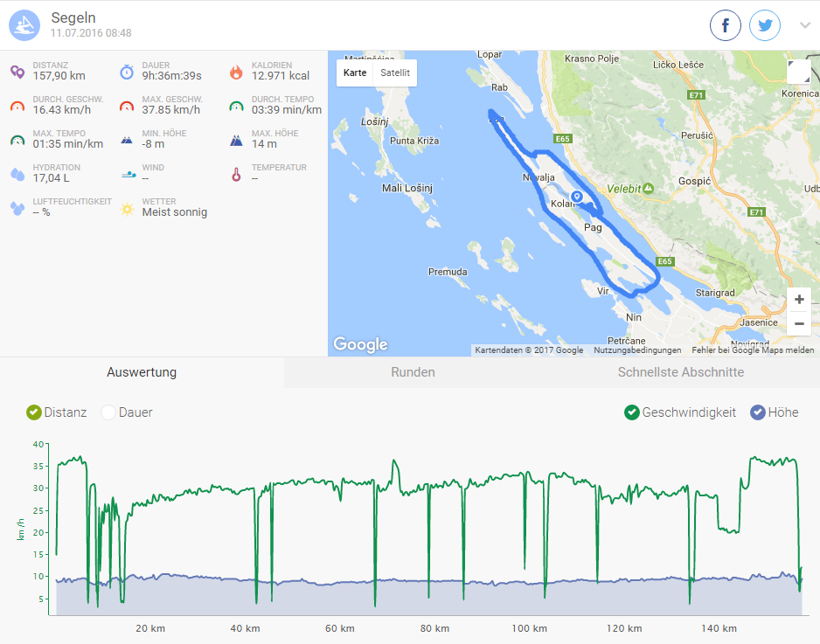The width and height of the screenshot is (820, 644).
Task: Select the Karte map view
Action: pos(355,73)
